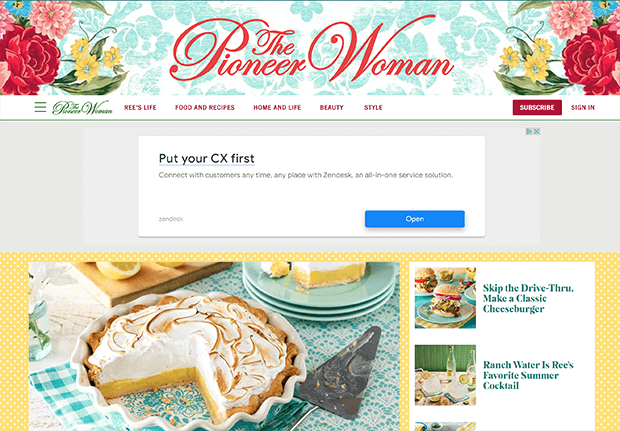Click the Ranch Water cocktail thumbnail
This screenshot has width=620, height=431.
tap(445, 375)
